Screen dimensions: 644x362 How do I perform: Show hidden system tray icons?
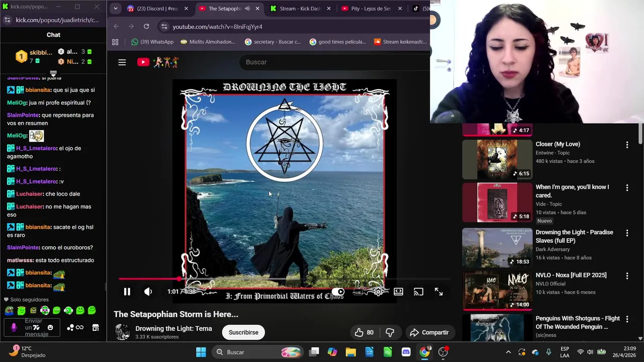tap(508, 352)
